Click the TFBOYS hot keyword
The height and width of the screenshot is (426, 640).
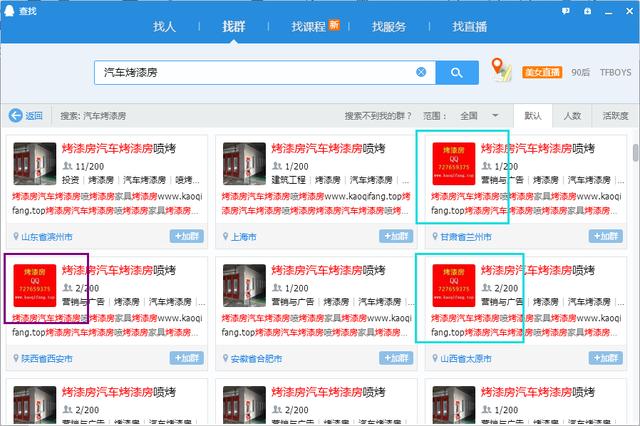coord(616,72)
